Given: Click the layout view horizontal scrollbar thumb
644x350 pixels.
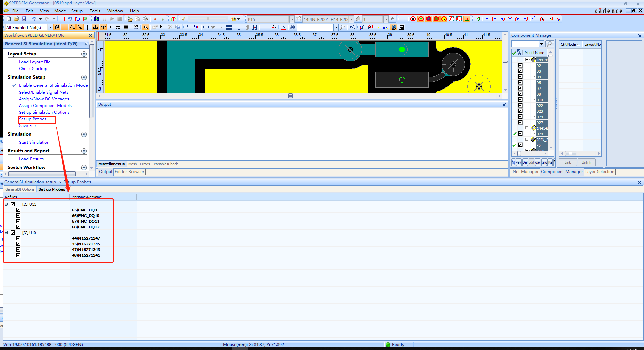Looking at the screenshot, I should click(x=290, y=96).
